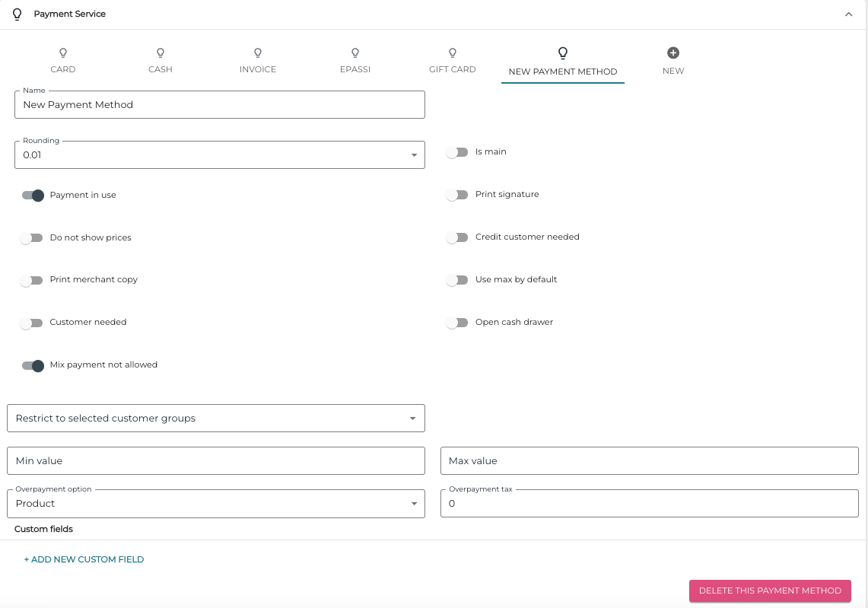The image size is (868, 608).
Task: Click the Cash payment method icon
Action: tap(160, 53)
